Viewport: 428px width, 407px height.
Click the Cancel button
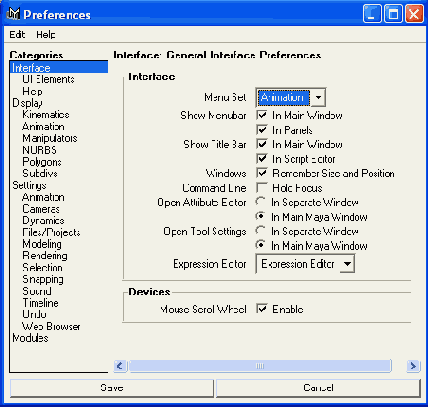coord(318,388)
